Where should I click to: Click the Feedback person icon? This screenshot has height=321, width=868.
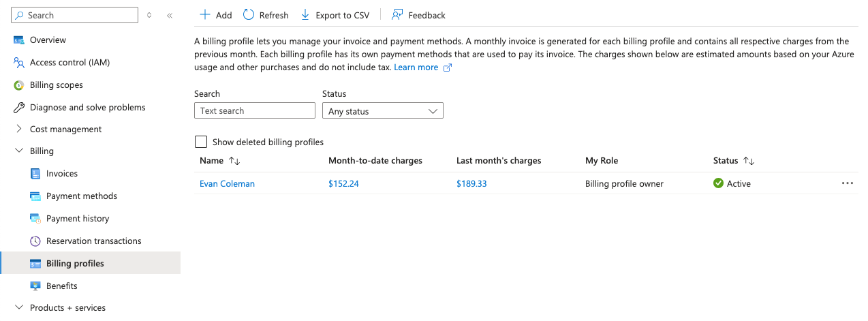(397, 14)
